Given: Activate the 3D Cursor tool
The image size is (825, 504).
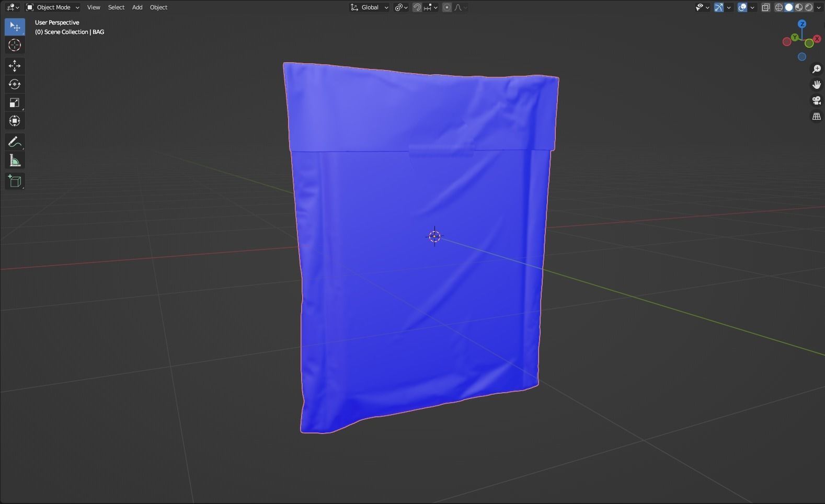Looking at the screenshot, I should tap(15, 45).
